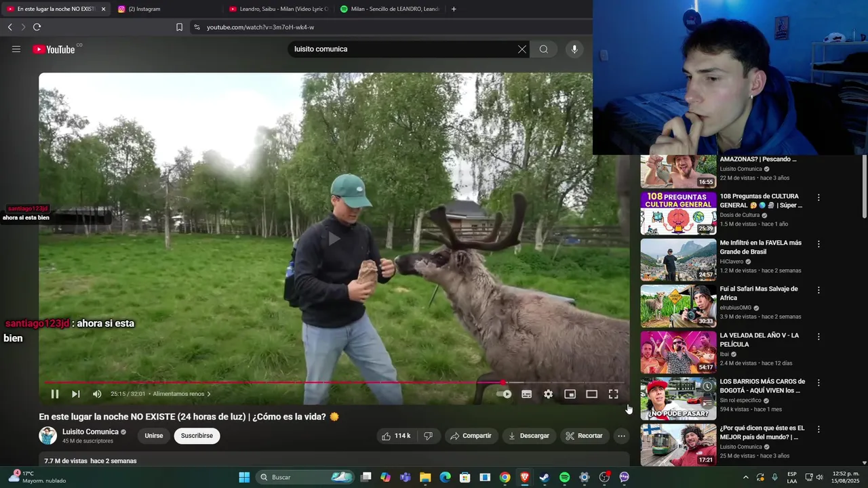The image size is (868, 488).
Task: Open '108 Preguntas de CULTURA GENERAL' thumbnail
Action: [678, 213]
